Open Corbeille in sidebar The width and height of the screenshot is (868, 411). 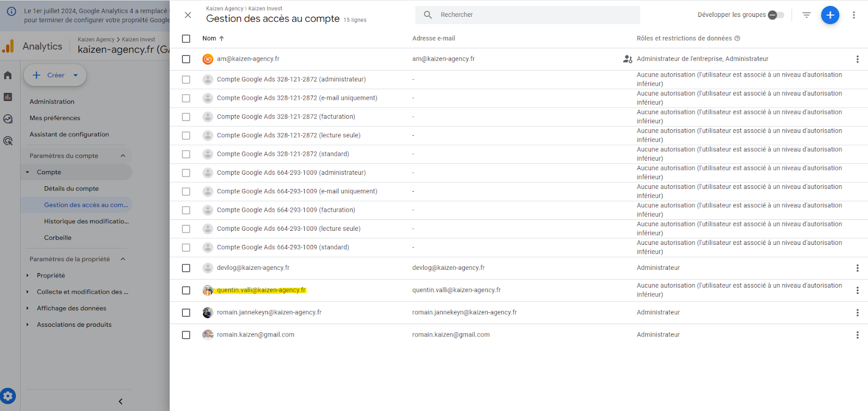(58, 238)
